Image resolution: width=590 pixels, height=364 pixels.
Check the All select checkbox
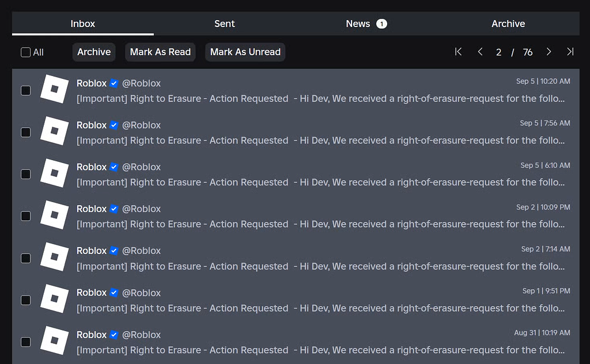tap(26, 52)
